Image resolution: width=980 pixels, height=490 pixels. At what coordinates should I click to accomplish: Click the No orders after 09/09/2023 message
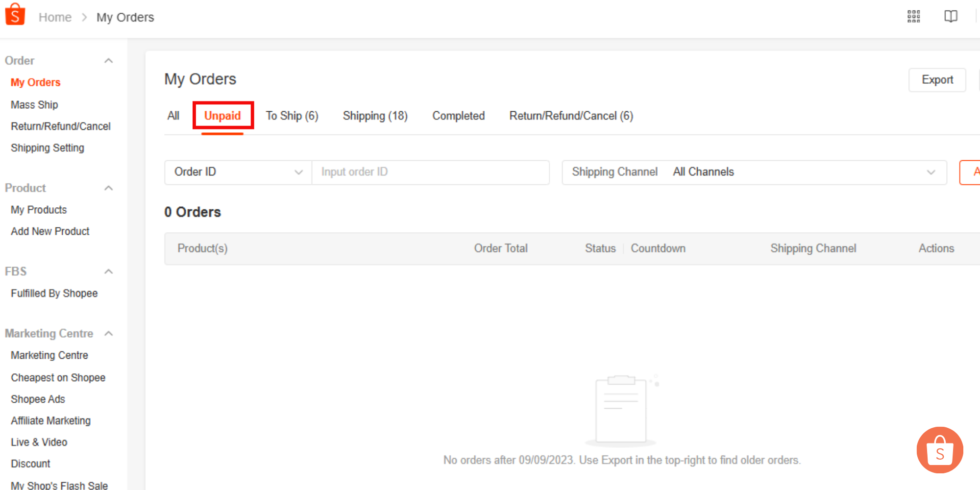point(622,461)
